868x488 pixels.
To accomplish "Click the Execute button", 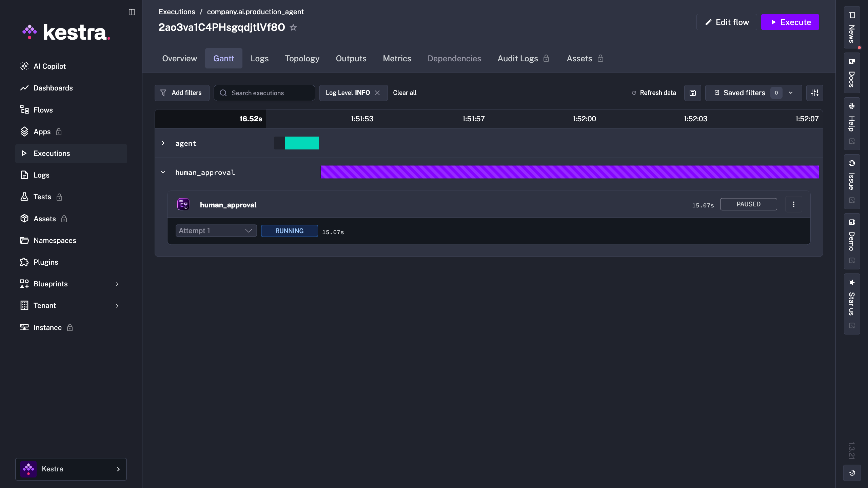I will [x=790, y=22].
